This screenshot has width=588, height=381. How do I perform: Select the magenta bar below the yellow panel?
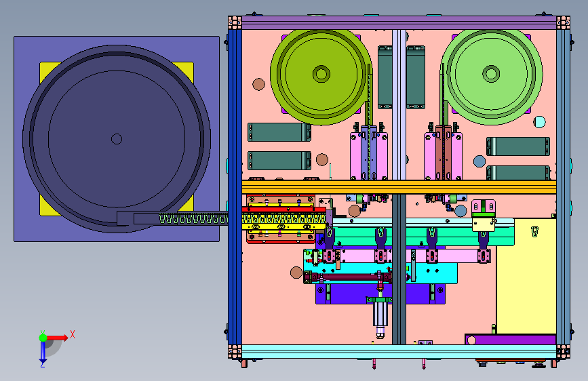point(510,340)
